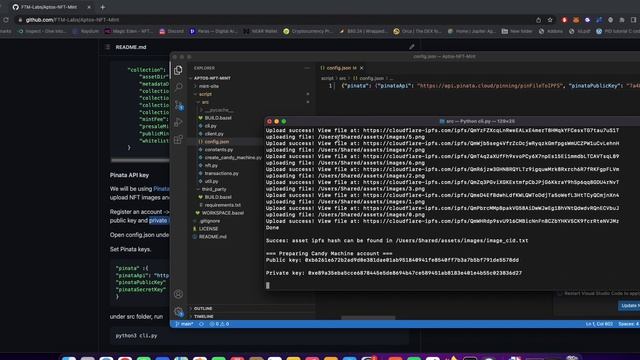Click the README code block horizontal scrollbar
The image size is (640, 360).
[x=140, y=160]
